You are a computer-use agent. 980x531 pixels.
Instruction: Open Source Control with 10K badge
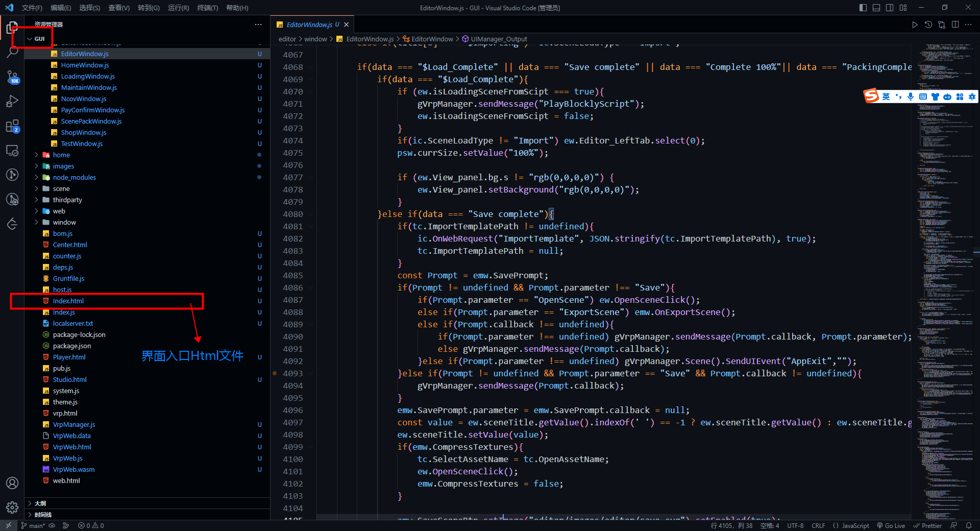pos(12,77)
